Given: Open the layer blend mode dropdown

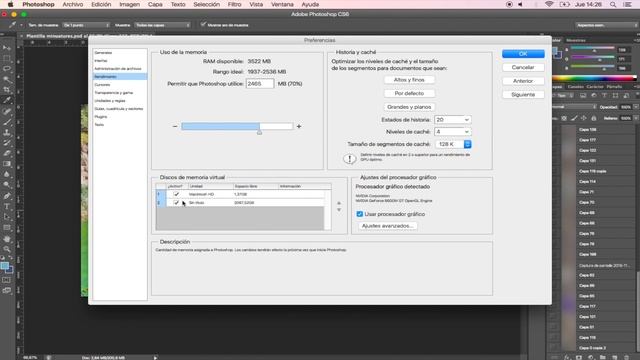Looking at the screenshot, I should [575, 107].
